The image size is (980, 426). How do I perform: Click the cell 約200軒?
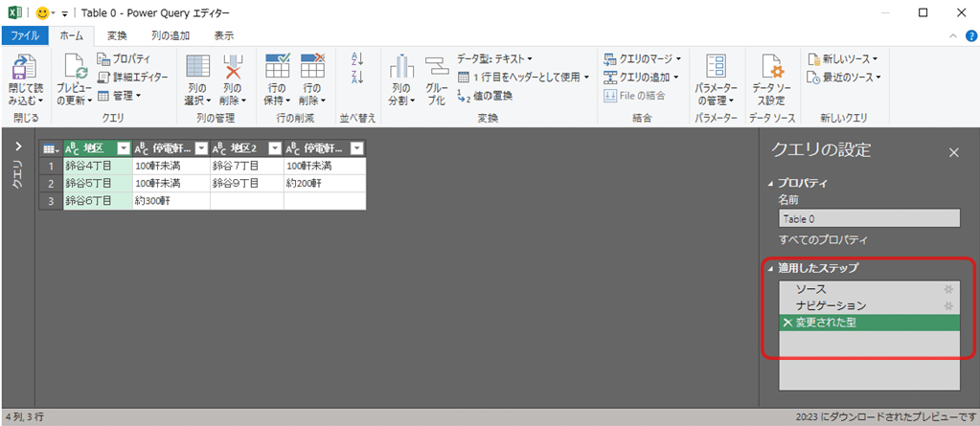(x=325, y=183)
